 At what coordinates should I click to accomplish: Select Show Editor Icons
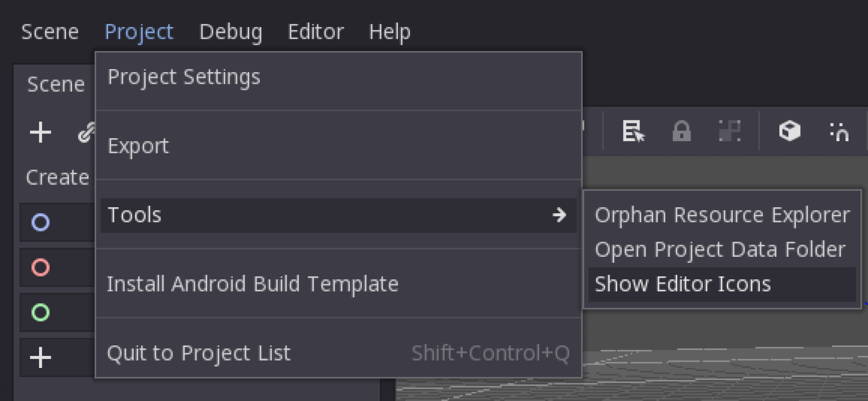(682, 284)
